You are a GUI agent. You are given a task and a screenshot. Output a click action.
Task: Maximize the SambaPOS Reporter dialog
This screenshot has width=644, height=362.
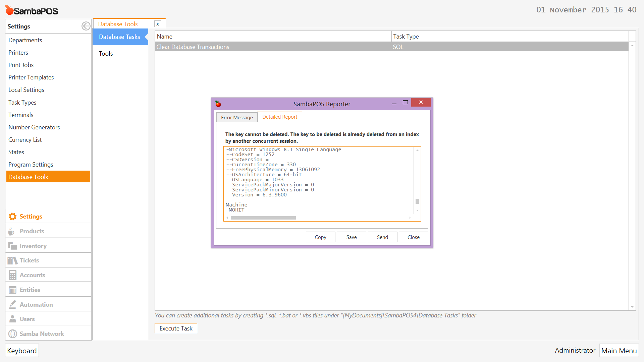click(405, 103)
